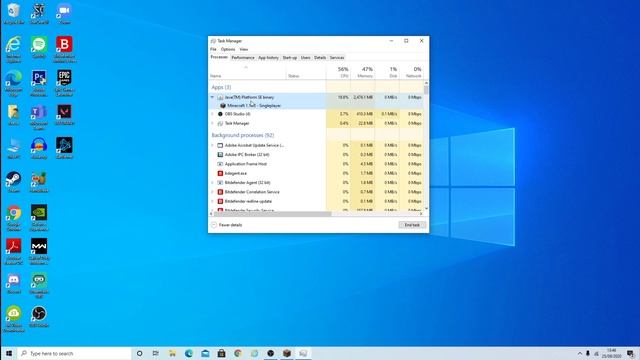The image size is (640, 360).
Task: Expand Bitdefender Correlation Service row
Action: pyautogui.click(x=212, y=192)
